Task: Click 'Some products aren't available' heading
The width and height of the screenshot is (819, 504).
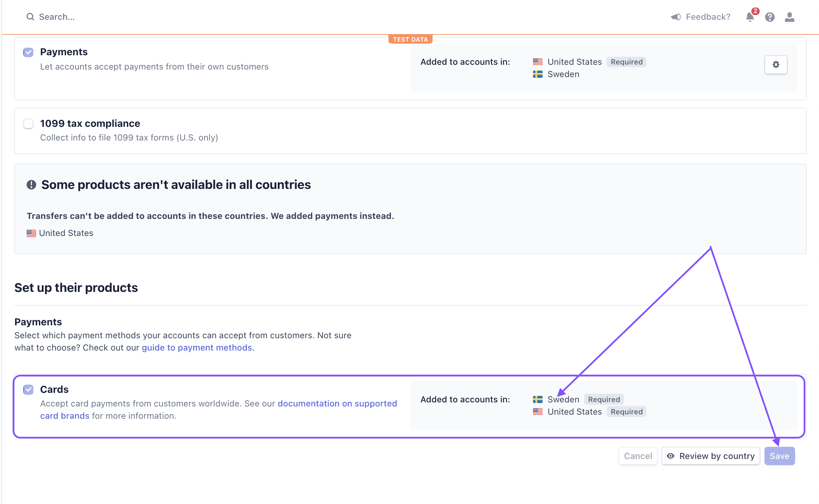Action: [176, 184]
